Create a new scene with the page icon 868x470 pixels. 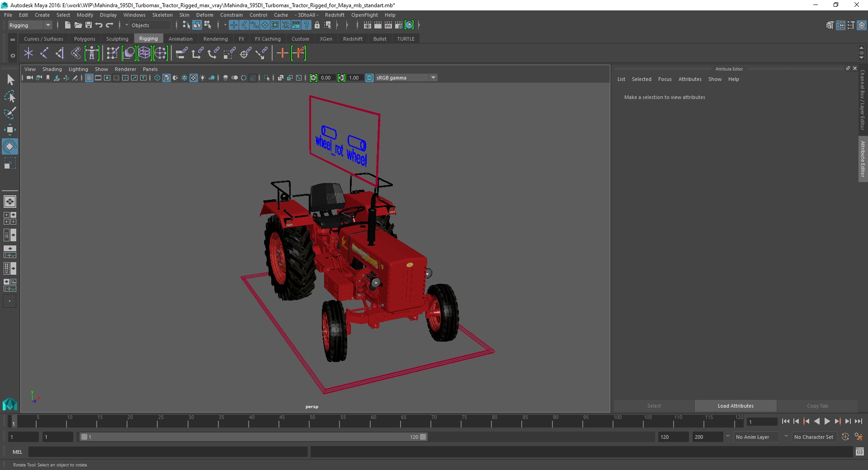point(67,25)
